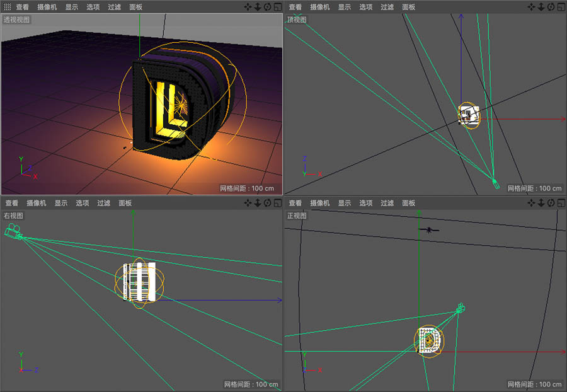Click the pan view icon in right viewport
This screenshot has height=392, width=567.
click(248, 203)
